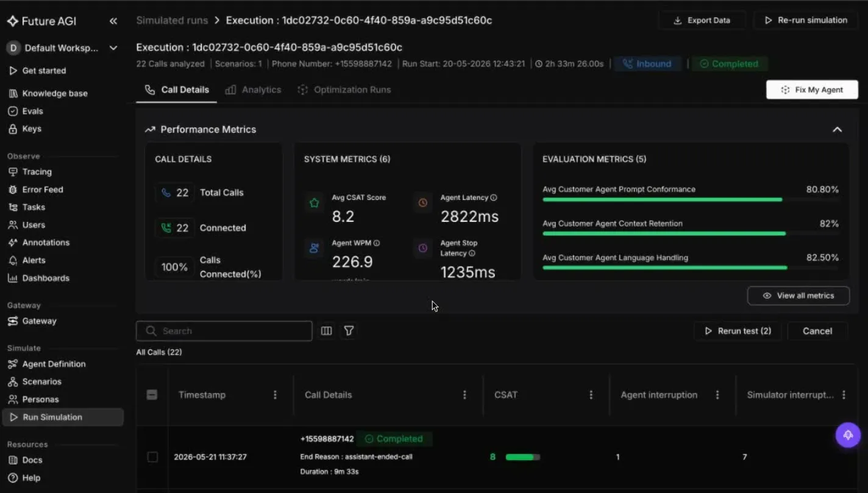The height and width of the screenshot is (493, 868).
Task: Check the 2026-05-21 11:37:27 row checkbox
Action: (152, 457)
